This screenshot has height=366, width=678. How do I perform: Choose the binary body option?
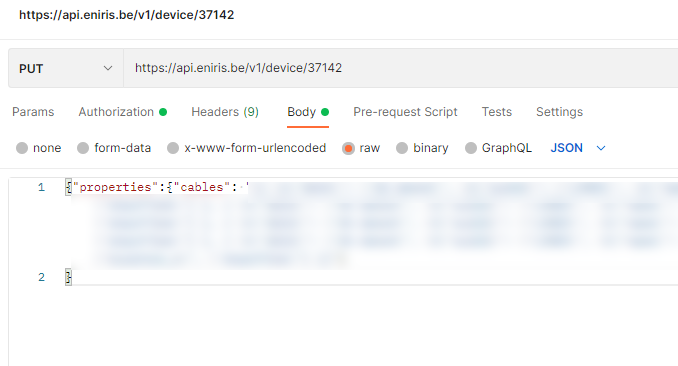(x=402, y=148)
